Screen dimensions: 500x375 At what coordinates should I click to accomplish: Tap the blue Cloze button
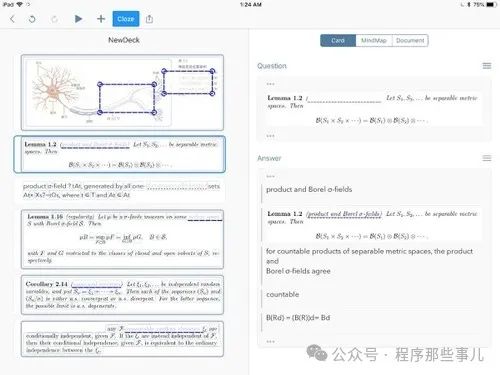tap(126, 19)
